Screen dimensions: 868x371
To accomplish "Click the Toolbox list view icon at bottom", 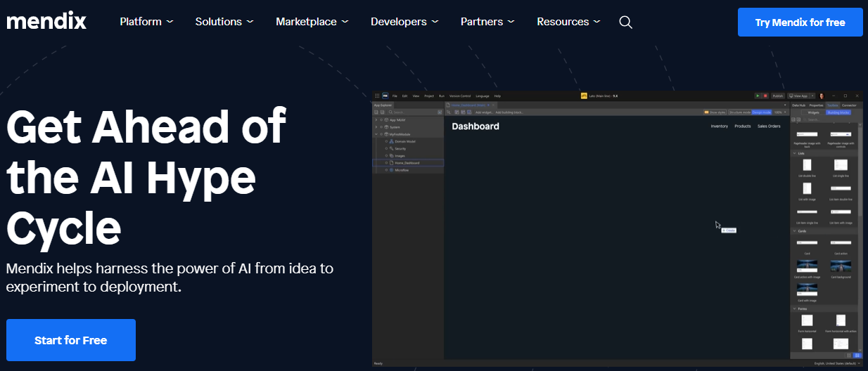I will pos(857,356).
